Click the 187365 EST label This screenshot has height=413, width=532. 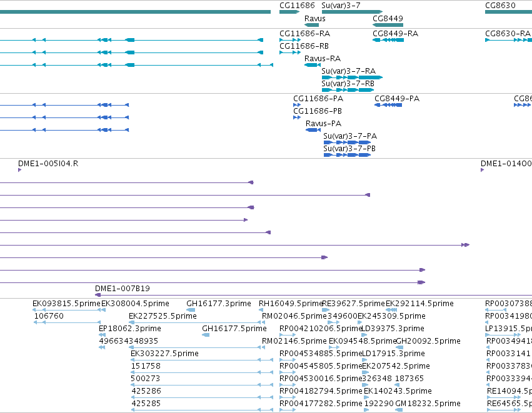[x=409, y=379]
